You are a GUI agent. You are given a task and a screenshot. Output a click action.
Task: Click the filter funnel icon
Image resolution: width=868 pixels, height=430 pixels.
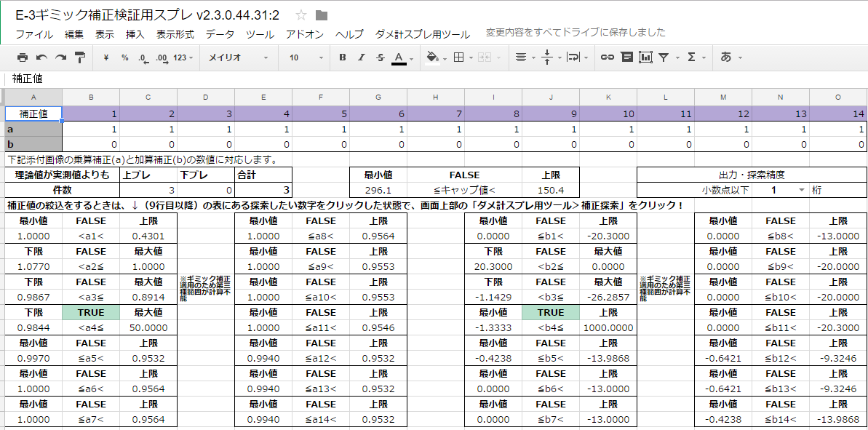(x=664, y=57)
